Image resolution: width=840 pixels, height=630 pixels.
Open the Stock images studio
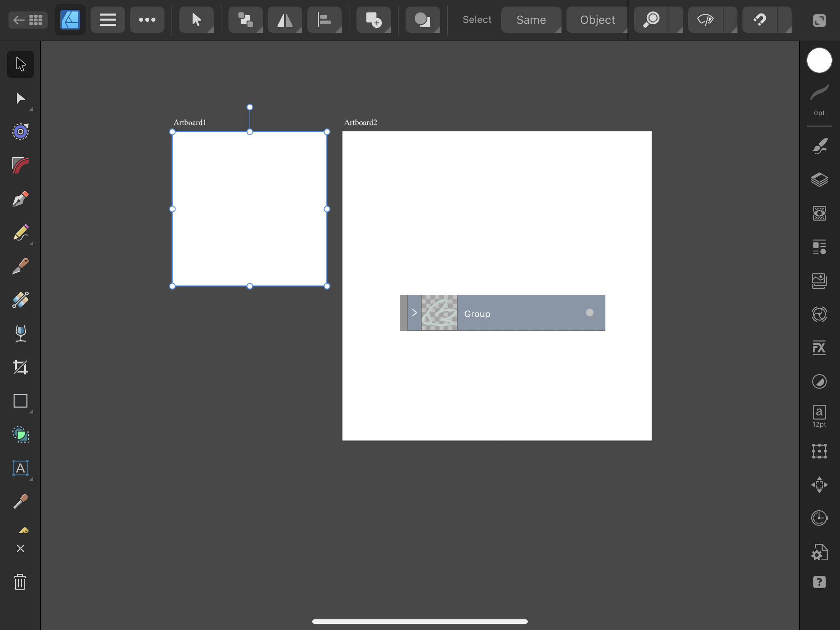pos(819,281)
